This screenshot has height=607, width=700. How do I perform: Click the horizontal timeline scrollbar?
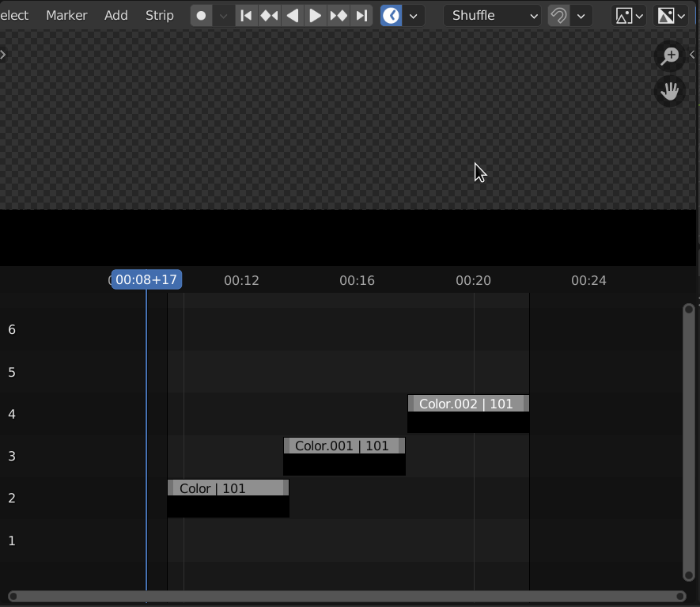click(348, 598)
